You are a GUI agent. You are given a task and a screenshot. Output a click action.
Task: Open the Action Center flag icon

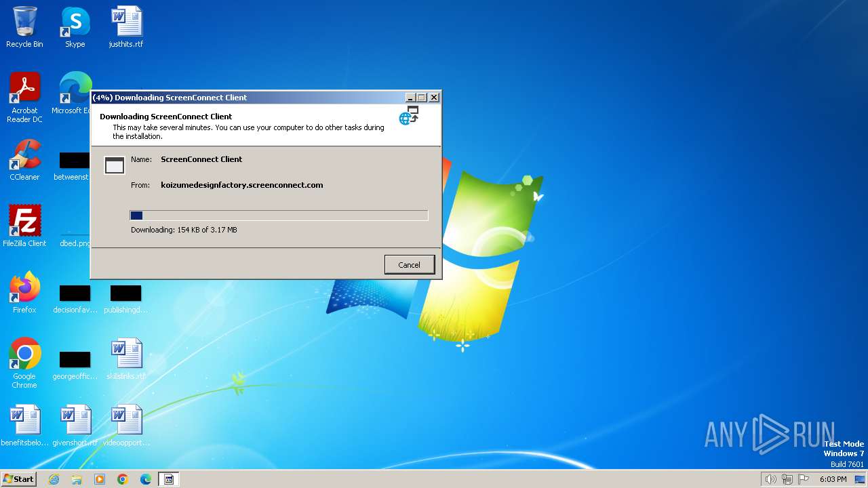(x=804, y=479)
